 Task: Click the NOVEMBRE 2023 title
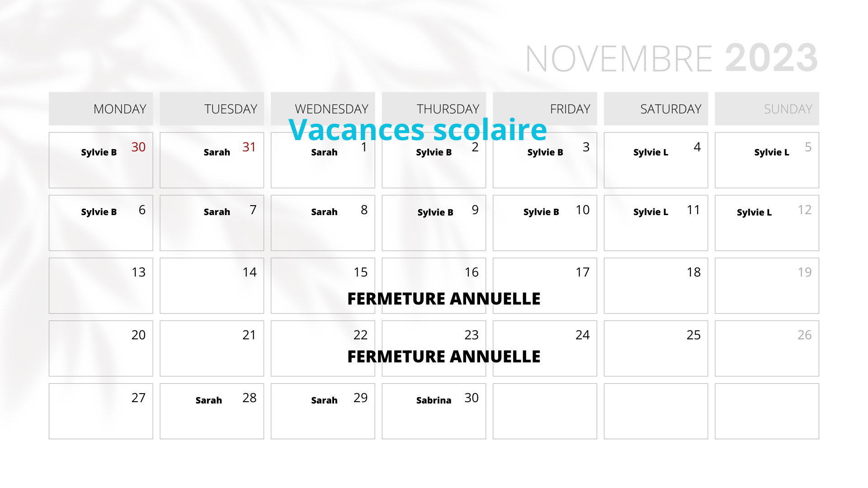click(672, 58)
